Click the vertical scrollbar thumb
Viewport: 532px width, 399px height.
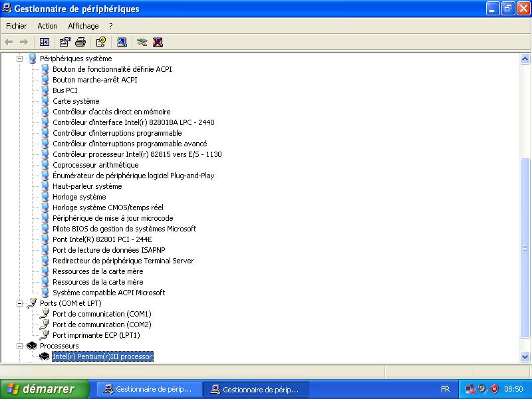click(x=525, y=248)
